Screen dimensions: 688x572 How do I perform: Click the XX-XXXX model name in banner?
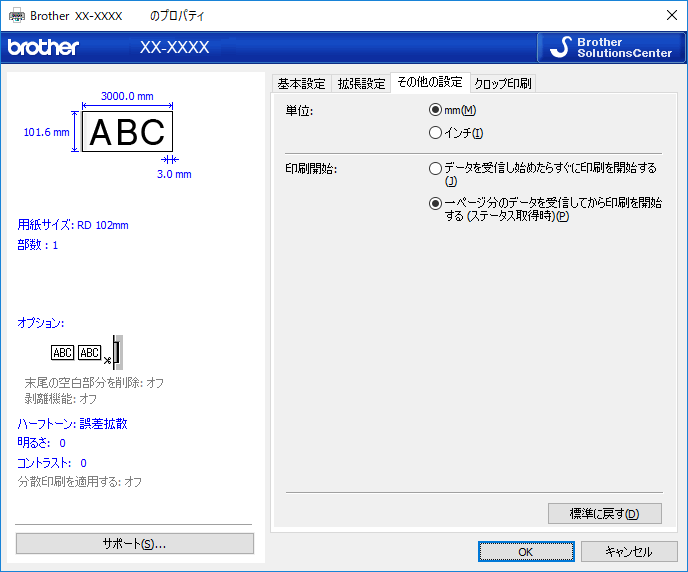pos(175,47)
